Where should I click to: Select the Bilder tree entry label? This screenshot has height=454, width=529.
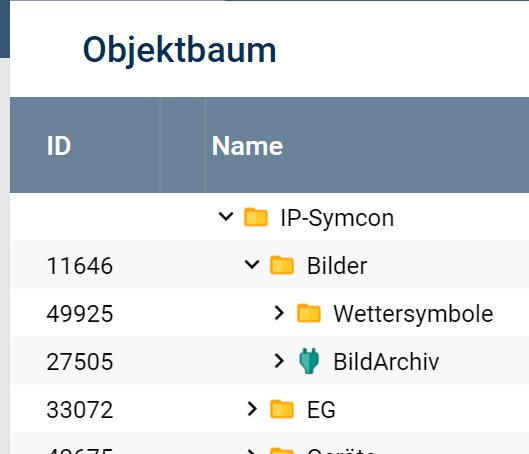click(x=337, y=265)
